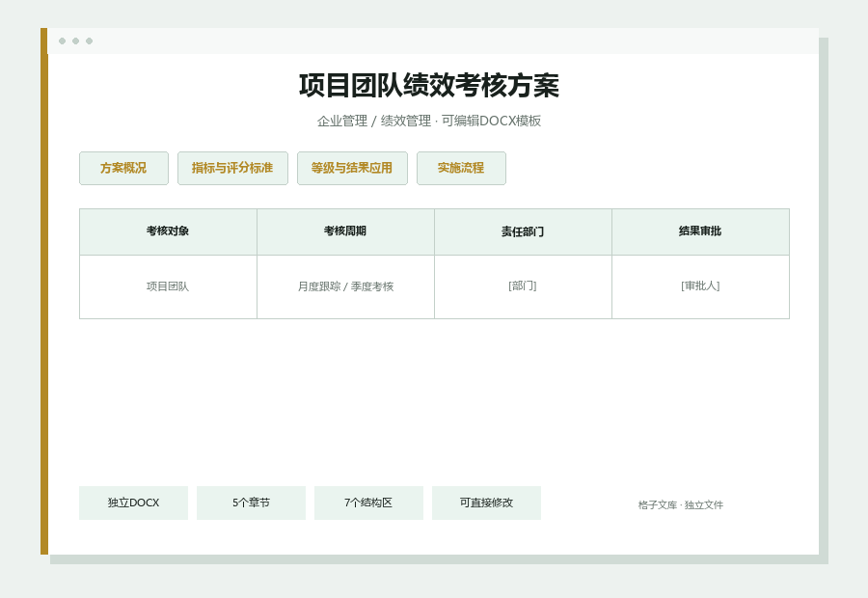
Task: Select the 结果审批 column header
Action: coord(700,232)
